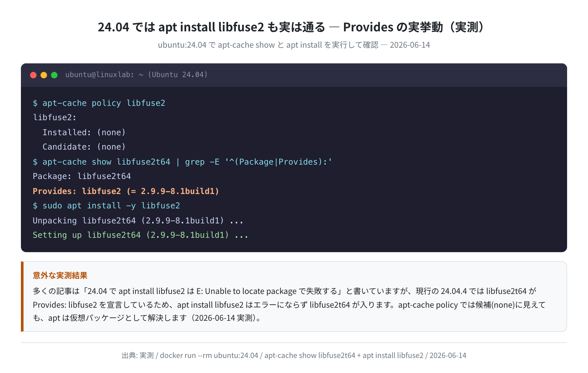Image resolution: width=588 pixels, height=373 pixels.
Task: Click the callout line starting 'Provides: libfuse2 を宣言'
Action: click(x=289, y=305)
